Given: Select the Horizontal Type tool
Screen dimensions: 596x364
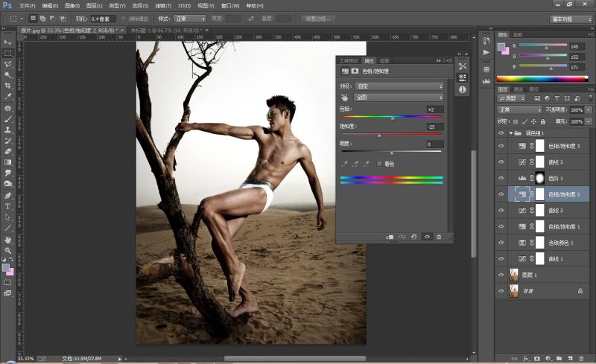Looking at the screenshot, I should click(x=7, y=206).
